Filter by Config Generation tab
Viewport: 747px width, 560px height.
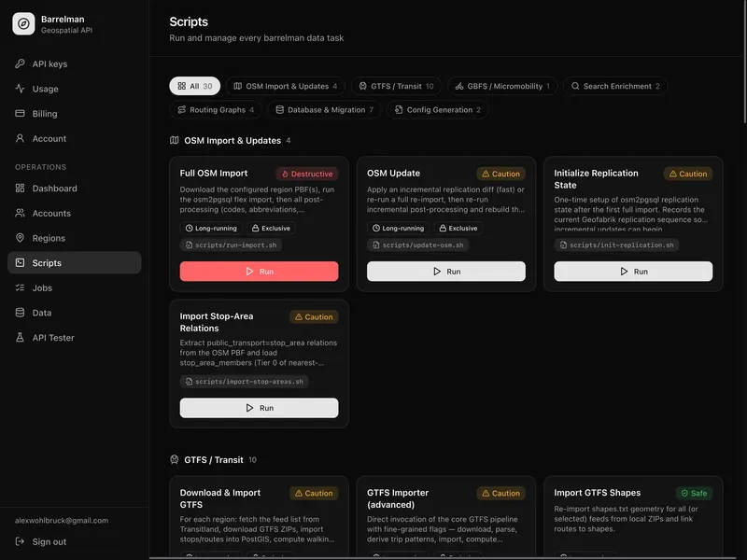point(437,109)
